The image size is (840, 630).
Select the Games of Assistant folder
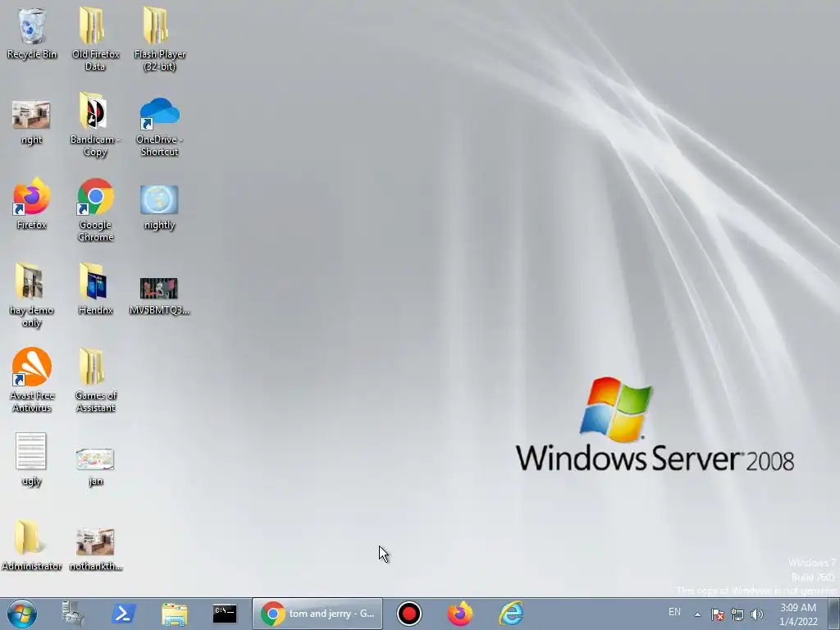[95, 381]
